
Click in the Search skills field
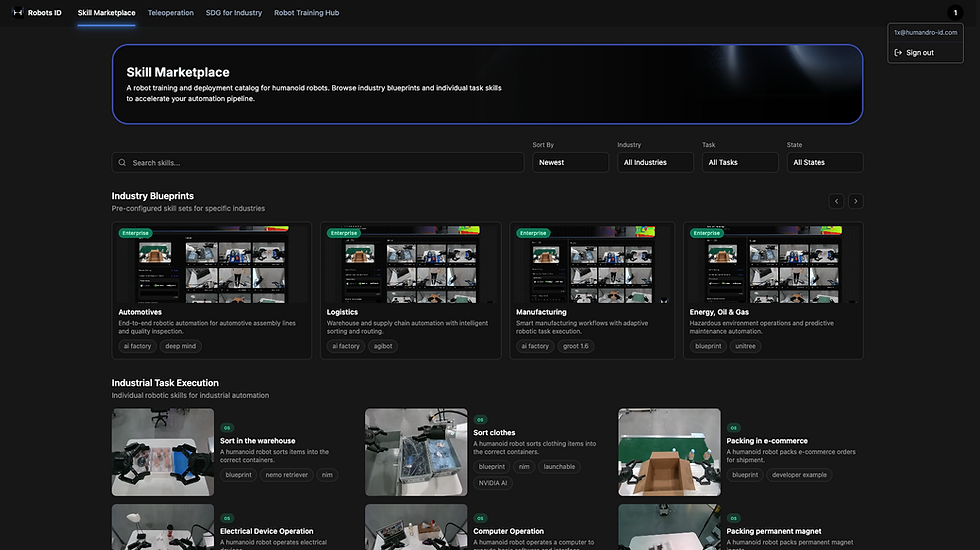tap(318, 162)
